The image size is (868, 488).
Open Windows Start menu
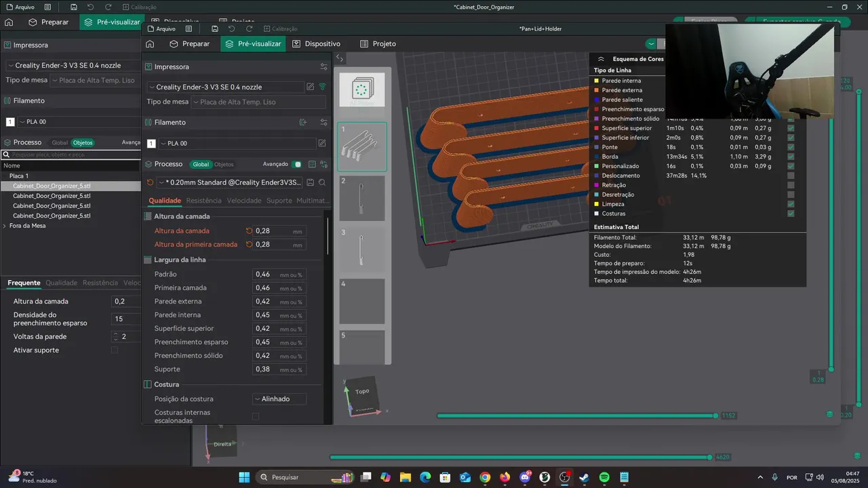click(x=243, y=477)
